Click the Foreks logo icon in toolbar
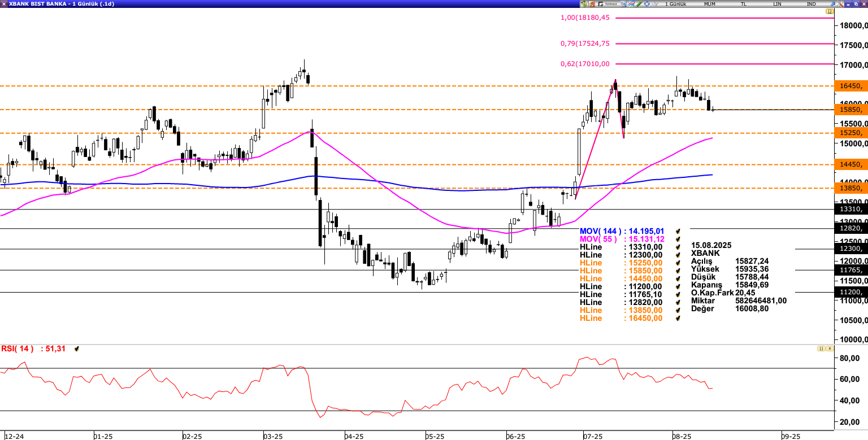 click(607, 4)
